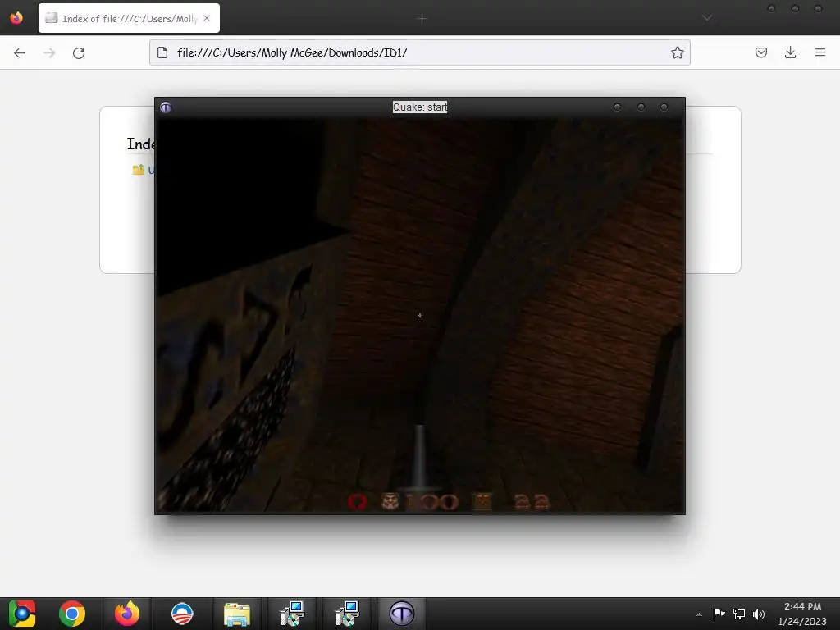Open the second installer icon on the taskbar
This screenshot has width=840, height=630.
click(x=347, y=614)
